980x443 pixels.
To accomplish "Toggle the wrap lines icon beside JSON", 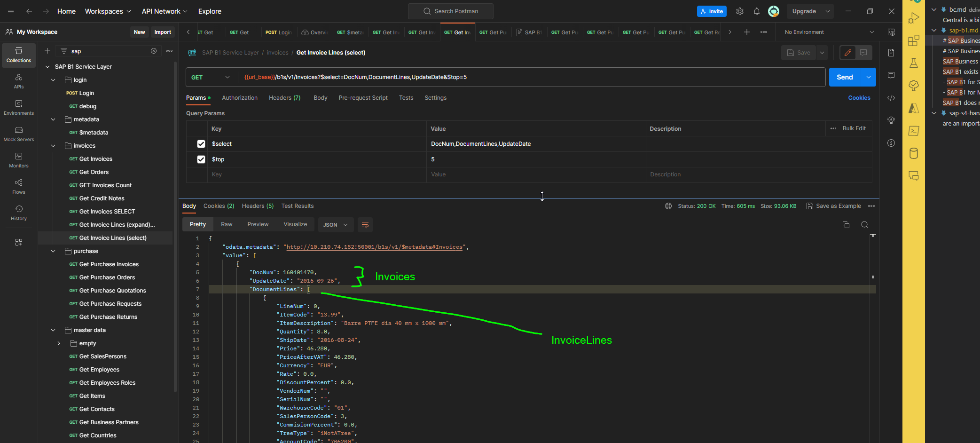I will tap(365, 225).
